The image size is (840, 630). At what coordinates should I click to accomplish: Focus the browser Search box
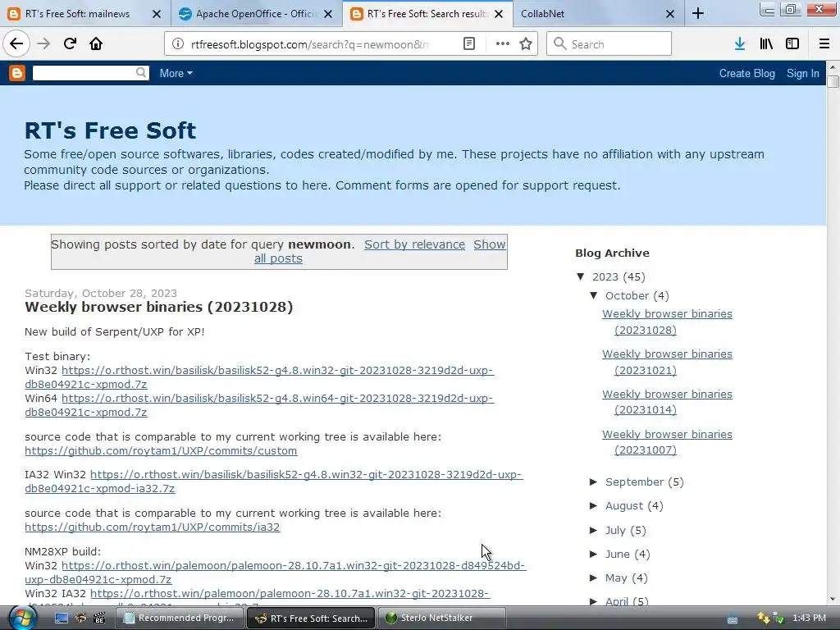(x=609, y=44)
